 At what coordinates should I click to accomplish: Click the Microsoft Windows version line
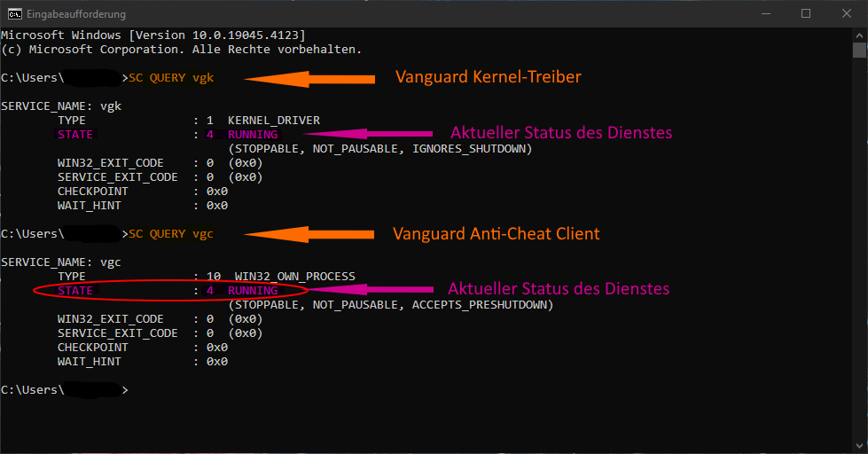pos(152,35)
